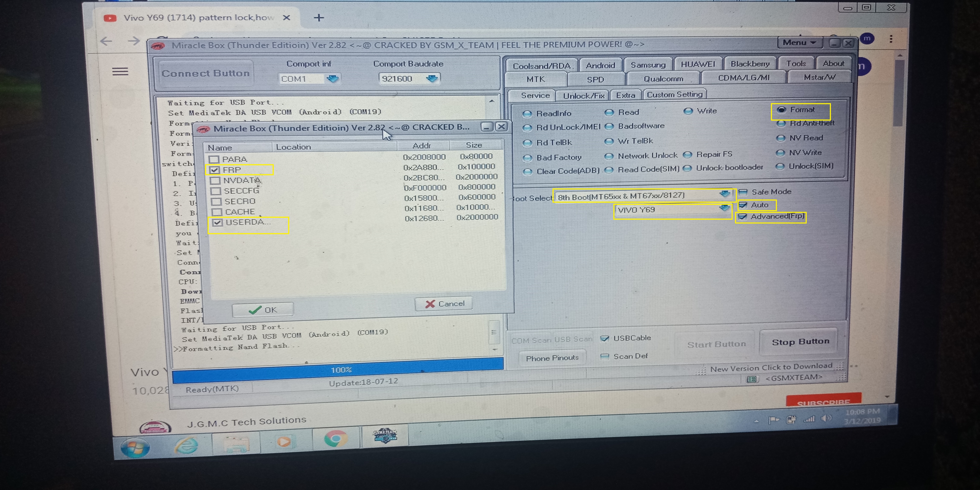Viewport: 980px width, 490px height.
Task: Switch to the MTK tab
Action: 536,80
